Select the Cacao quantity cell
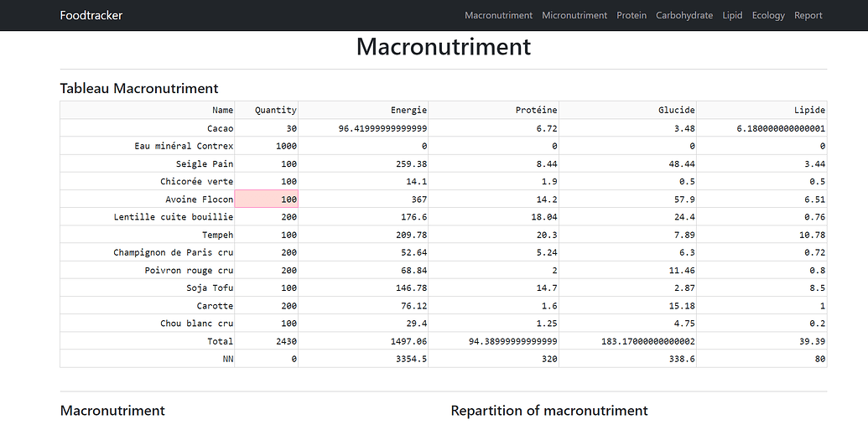This screenshot has height=430, width=868. pyautogui.click(x=266, y=128)
